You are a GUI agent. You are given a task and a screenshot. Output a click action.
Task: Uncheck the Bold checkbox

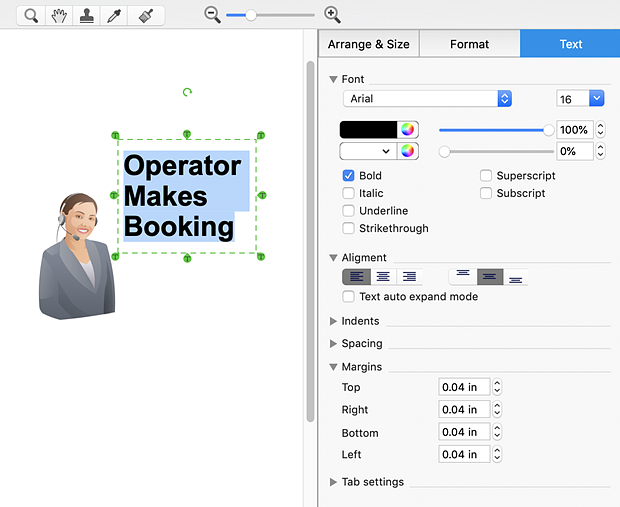pyautogui.click(x=348, y=176)
